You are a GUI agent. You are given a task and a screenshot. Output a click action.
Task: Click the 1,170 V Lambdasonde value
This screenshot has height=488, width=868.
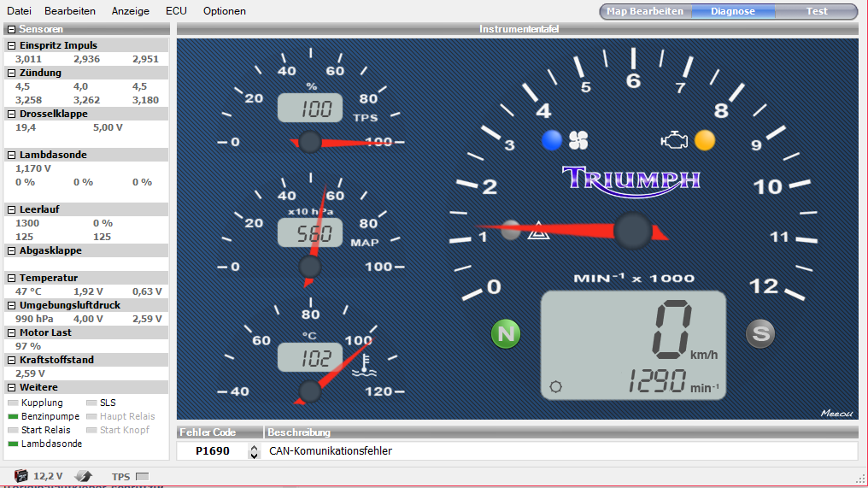click(x=33, y=168)
